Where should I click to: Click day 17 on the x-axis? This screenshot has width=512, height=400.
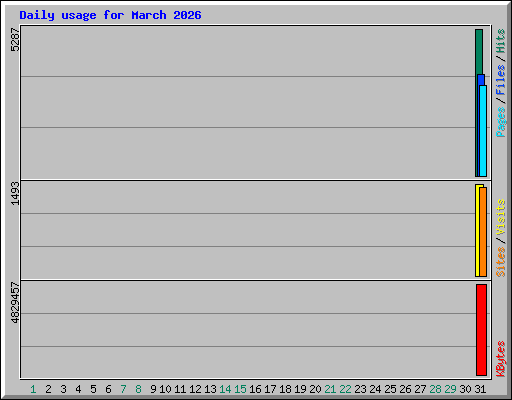pos(270,389)
